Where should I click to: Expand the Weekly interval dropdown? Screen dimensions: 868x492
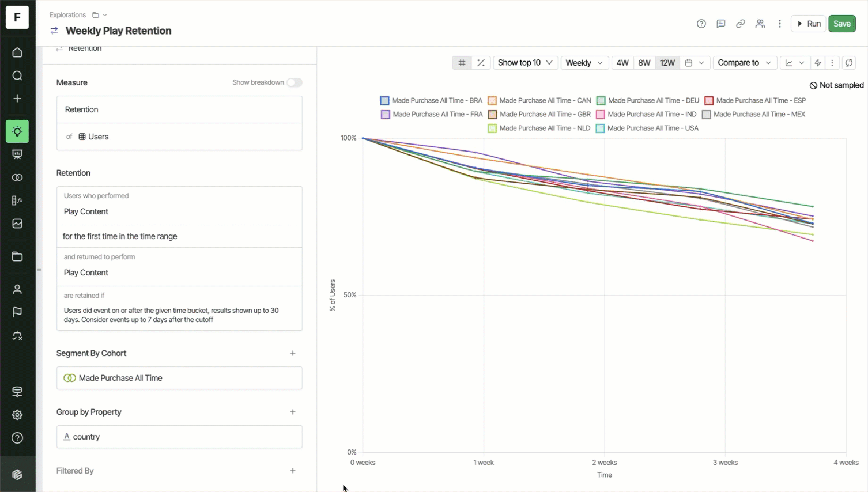(x=584, y=63)
